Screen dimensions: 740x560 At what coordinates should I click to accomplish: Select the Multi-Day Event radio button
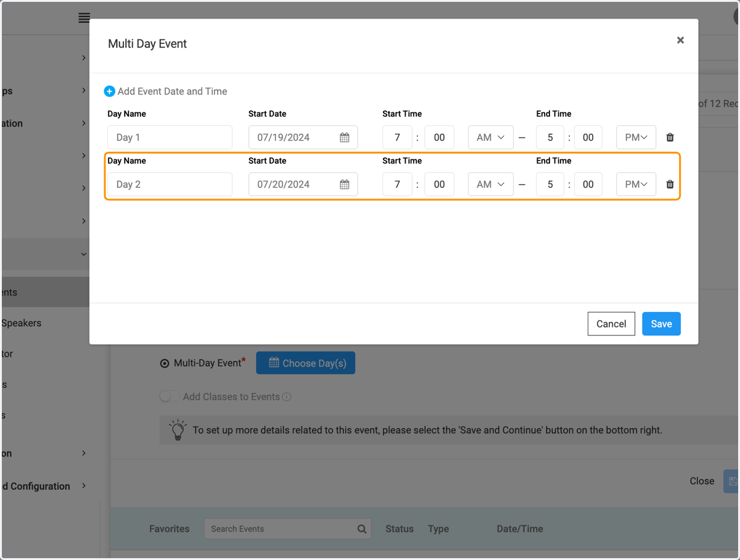165,363
